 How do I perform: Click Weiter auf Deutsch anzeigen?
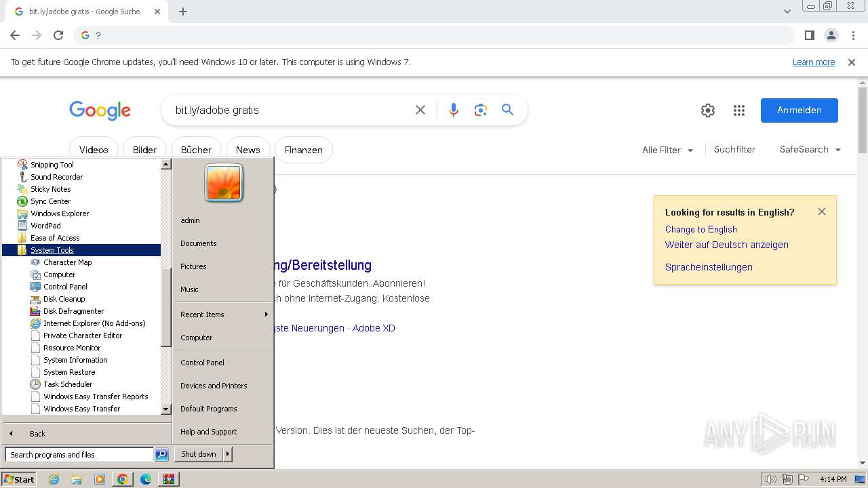[x=726, y=245]
